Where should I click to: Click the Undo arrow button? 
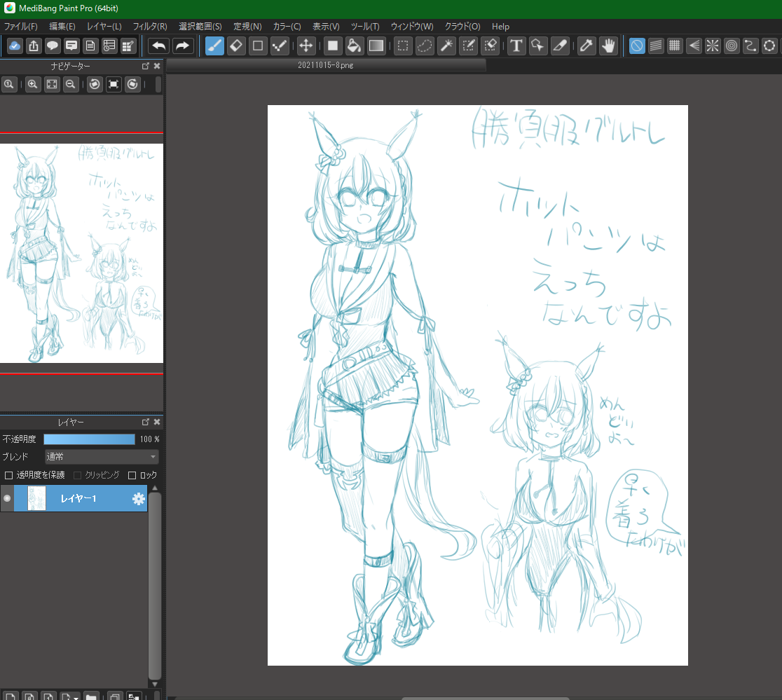[x=159, y=46]
